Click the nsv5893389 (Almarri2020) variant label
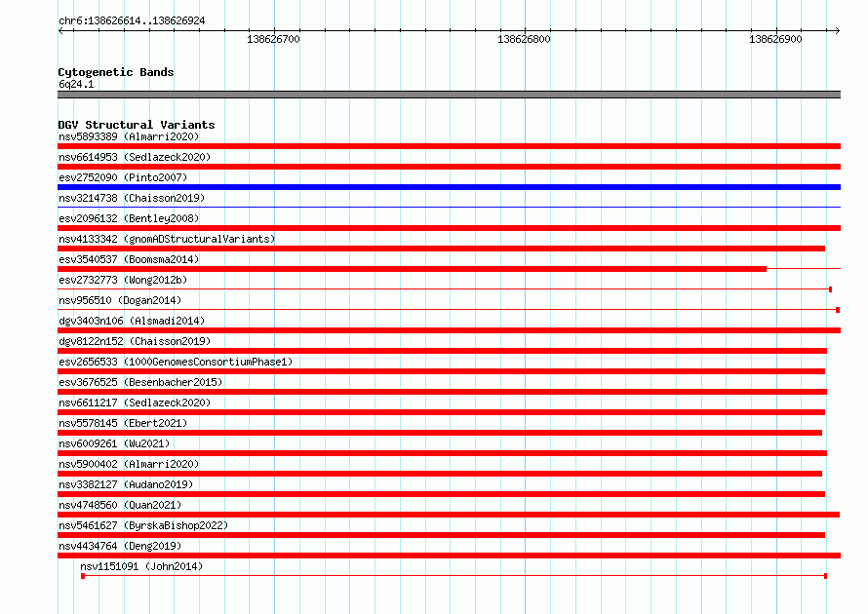Image resolution: width=868 pixels, height=614 pixels. click(x=129, y=136)
